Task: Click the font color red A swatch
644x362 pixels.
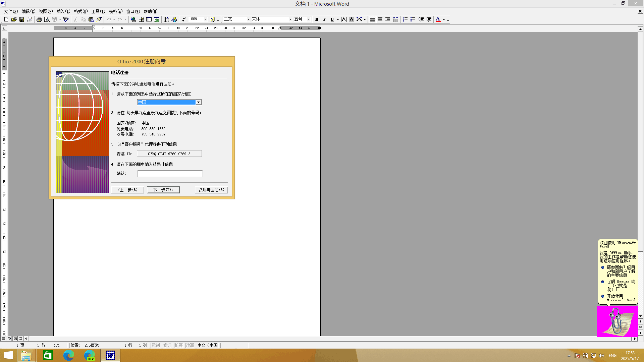Action: coord(438,19)
